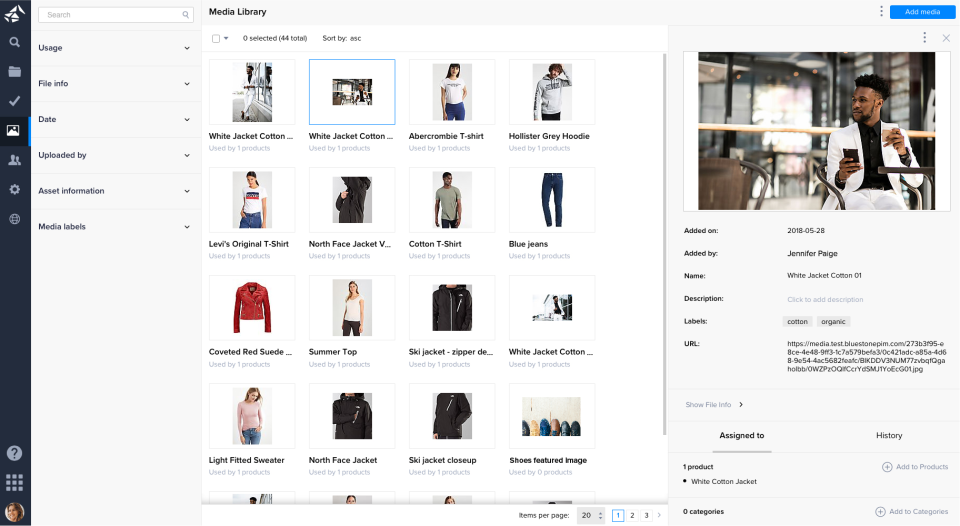This screenshot has height=526, width=960.
Task: Expand the Date filter
Action: pos(114,119)
